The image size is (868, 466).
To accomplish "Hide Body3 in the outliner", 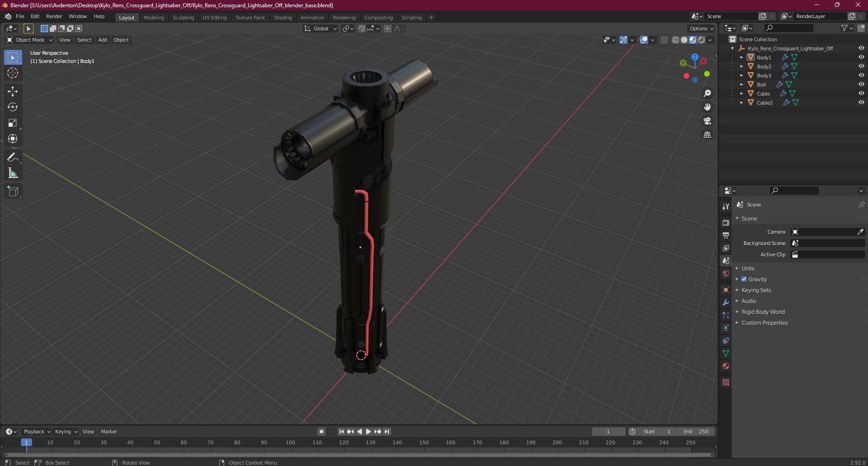I will (x=861, y=75).
